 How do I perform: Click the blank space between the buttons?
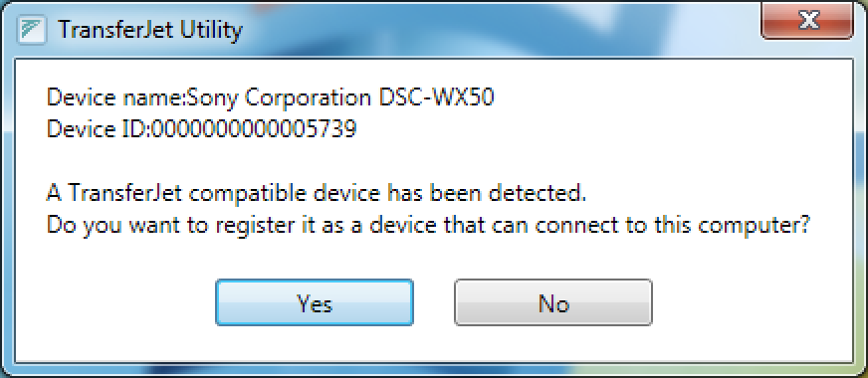point(433,302)
